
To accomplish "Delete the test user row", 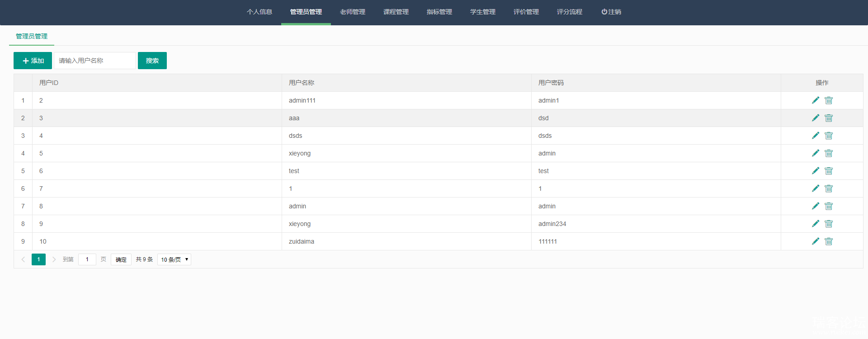I will click(829, 171).
